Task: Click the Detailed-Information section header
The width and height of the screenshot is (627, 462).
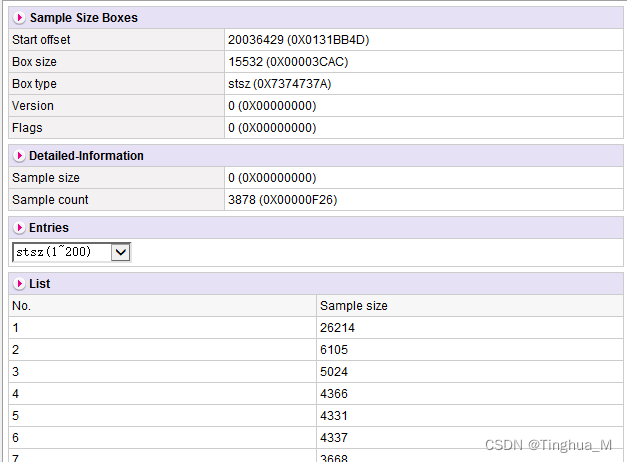Action: coord(316,156)
